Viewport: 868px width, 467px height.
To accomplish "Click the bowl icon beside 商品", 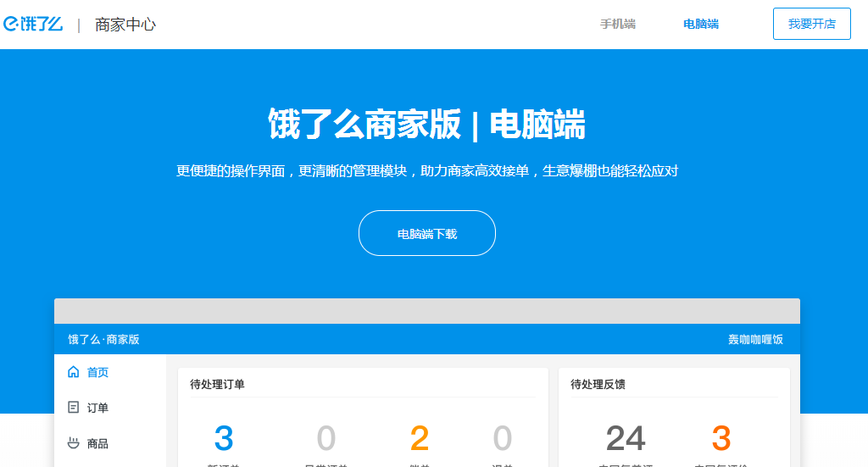I will (73, 442).
